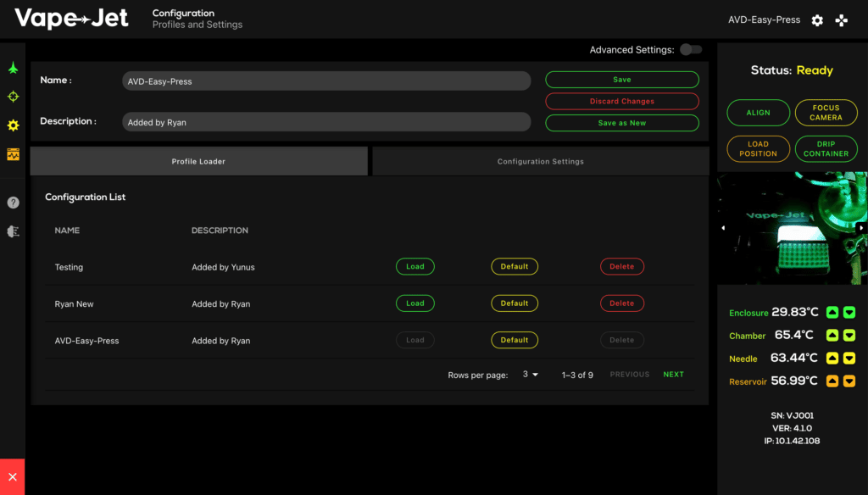Open the activity monitor page in sidebar
The height and width of the screenshot is (495, 868).
point(14,154)
